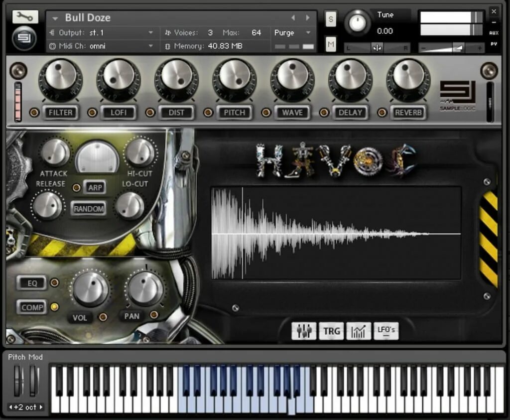Enable the ARP button
This screenshot has width=510, height=420.
click(94, 188)
